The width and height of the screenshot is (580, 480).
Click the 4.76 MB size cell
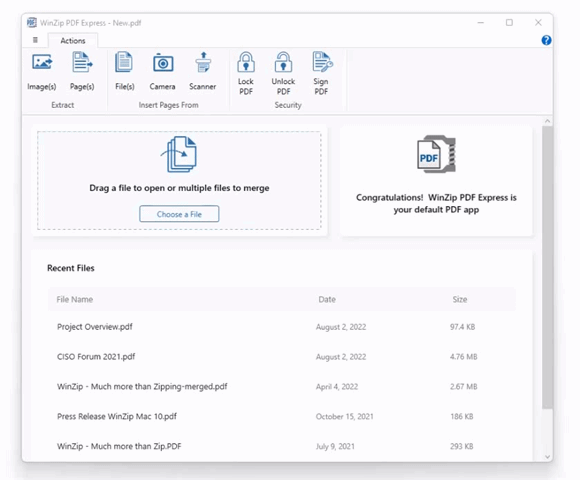(463, 357)
